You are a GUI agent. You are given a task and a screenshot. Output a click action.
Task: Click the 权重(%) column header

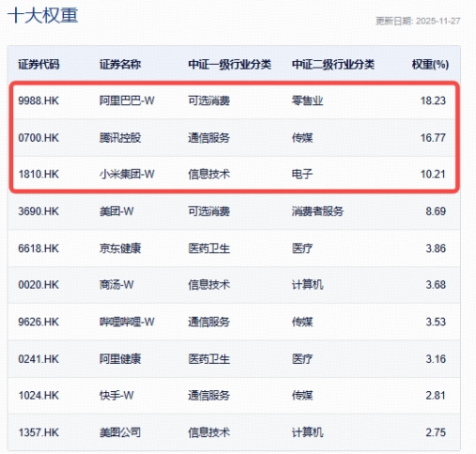click(x=430, y=65)
